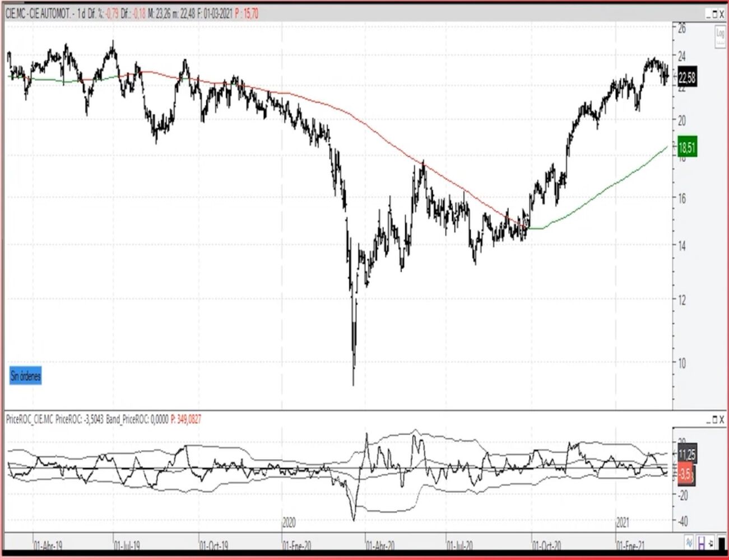
Task: Click the 2021 year marker on time axis
Action: pyautogui.click(x=623, y=523)
